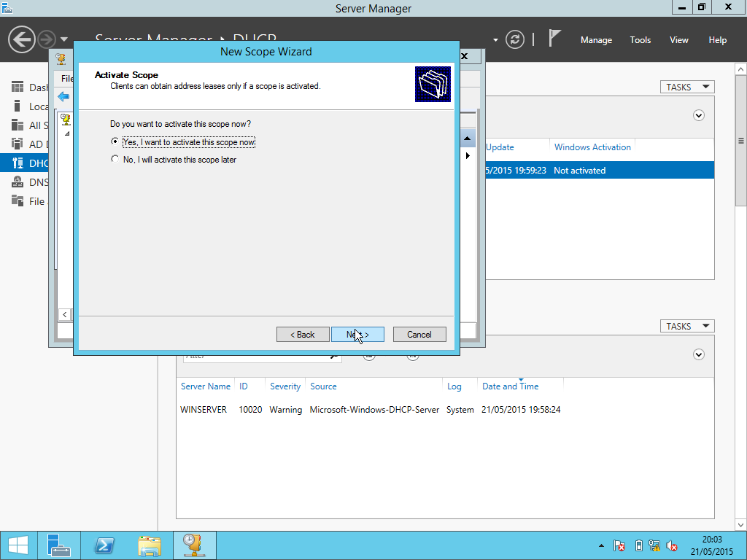Sort events by Source column

pyautogui.click(x=323, y=386)
